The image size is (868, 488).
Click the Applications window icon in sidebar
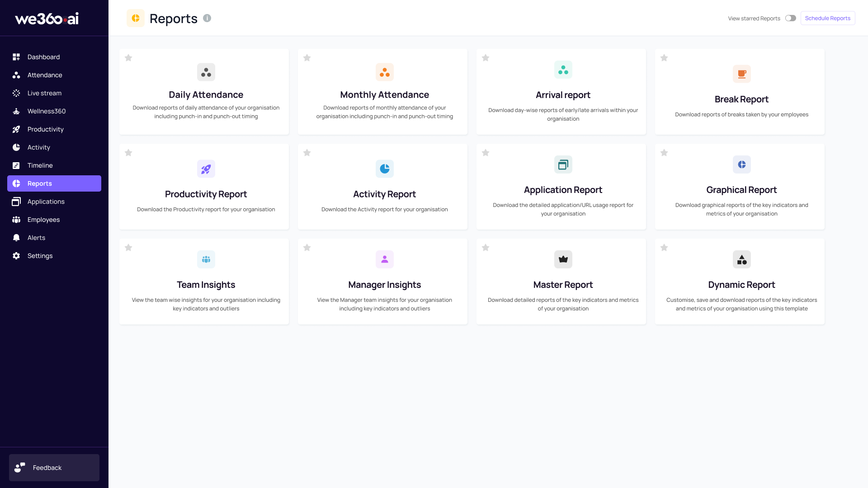16,202
